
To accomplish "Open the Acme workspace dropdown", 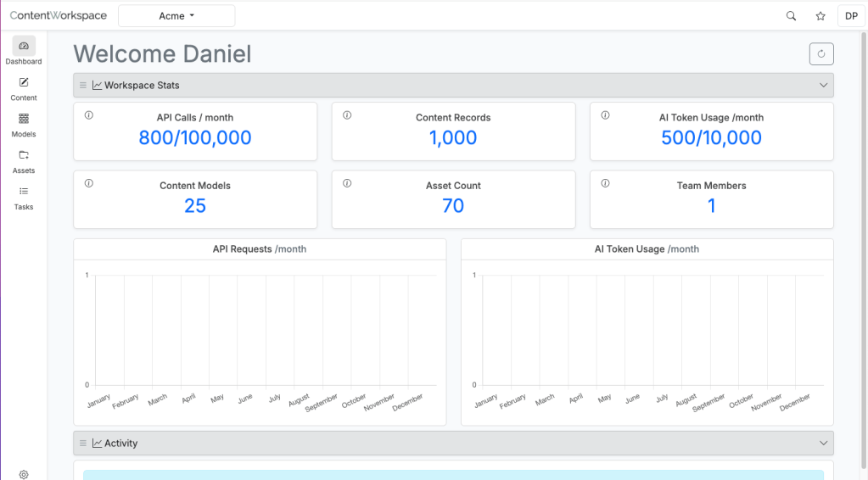I will [176, 16].
